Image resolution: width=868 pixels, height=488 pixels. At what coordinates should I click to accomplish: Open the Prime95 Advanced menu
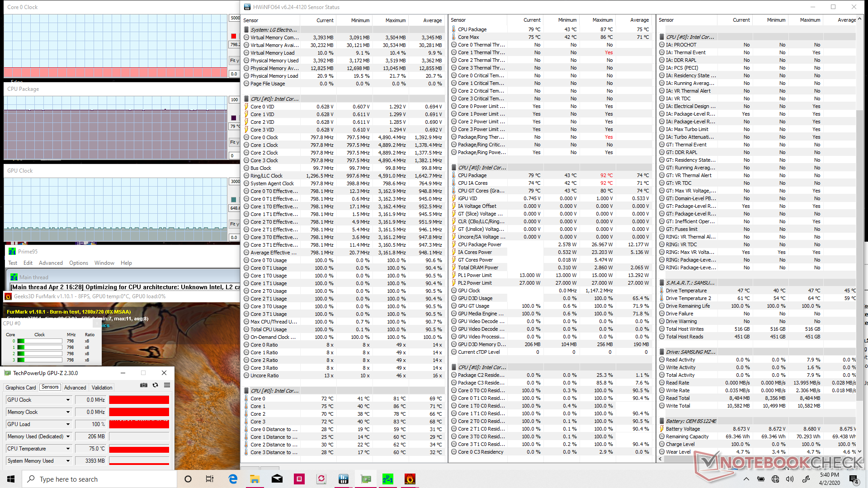[x=51, y=263]
